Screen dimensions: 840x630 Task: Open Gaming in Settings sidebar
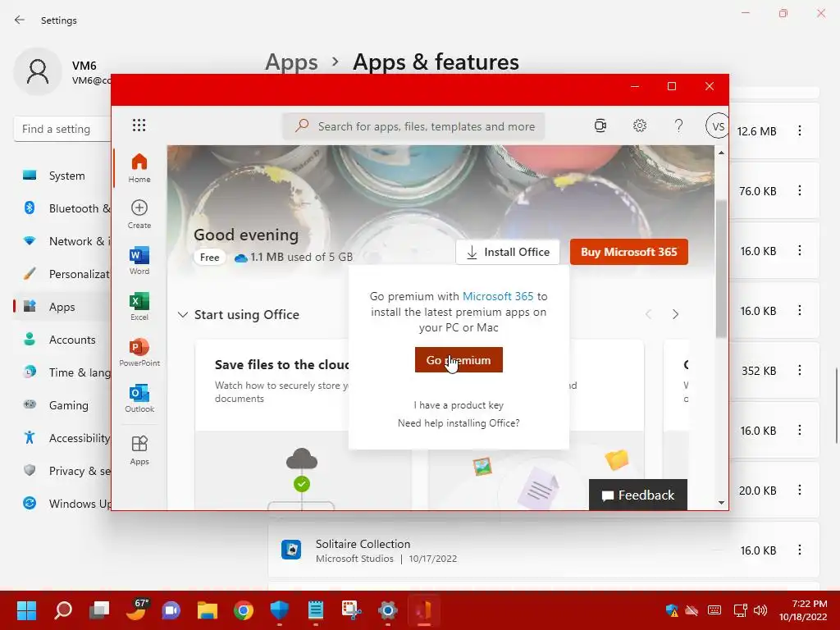[x=62, y=405]
